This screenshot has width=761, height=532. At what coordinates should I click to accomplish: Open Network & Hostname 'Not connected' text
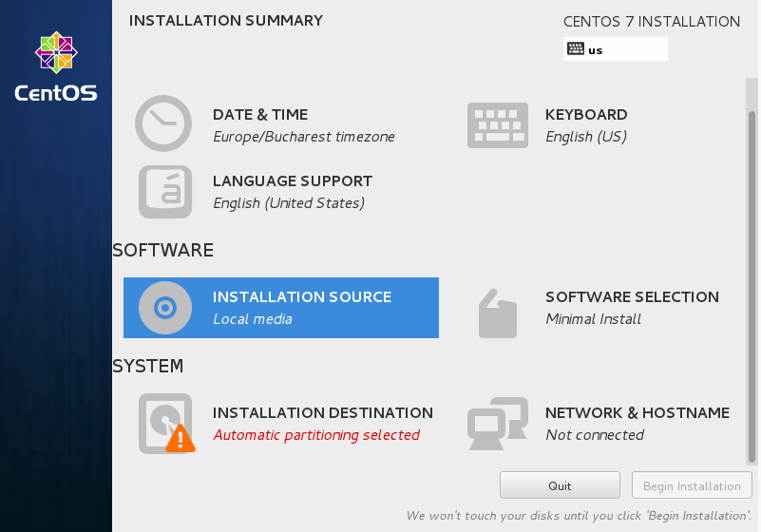tap(595, 435)
